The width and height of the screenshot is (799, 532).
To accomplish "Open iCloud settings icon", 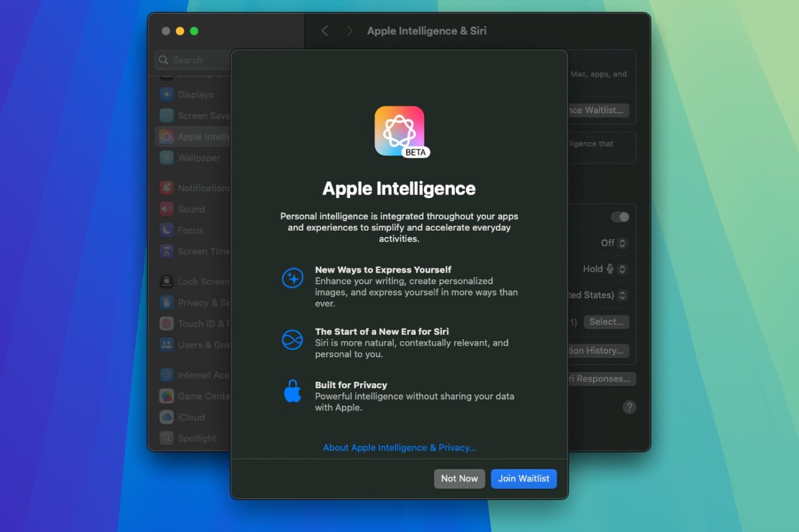I will (x=167, y=417).
